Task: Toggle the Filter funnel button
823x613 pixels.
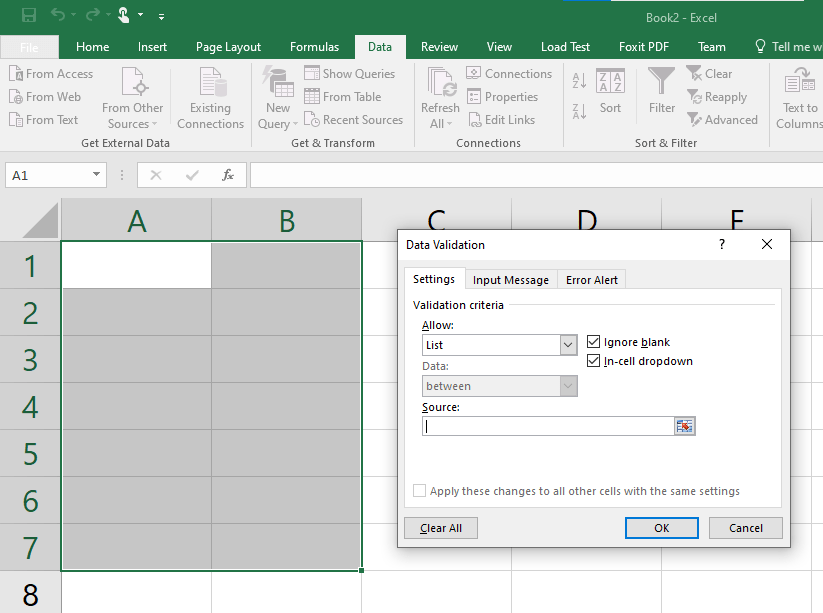Action: pyautogui.click(x=661, y=90)
